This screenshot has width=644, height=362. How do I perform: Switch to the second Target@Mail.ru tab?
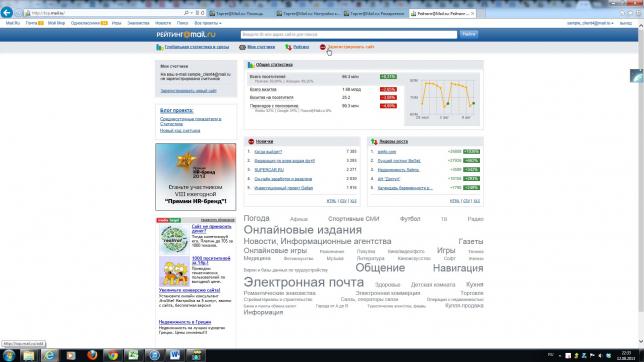pos(308,14)
